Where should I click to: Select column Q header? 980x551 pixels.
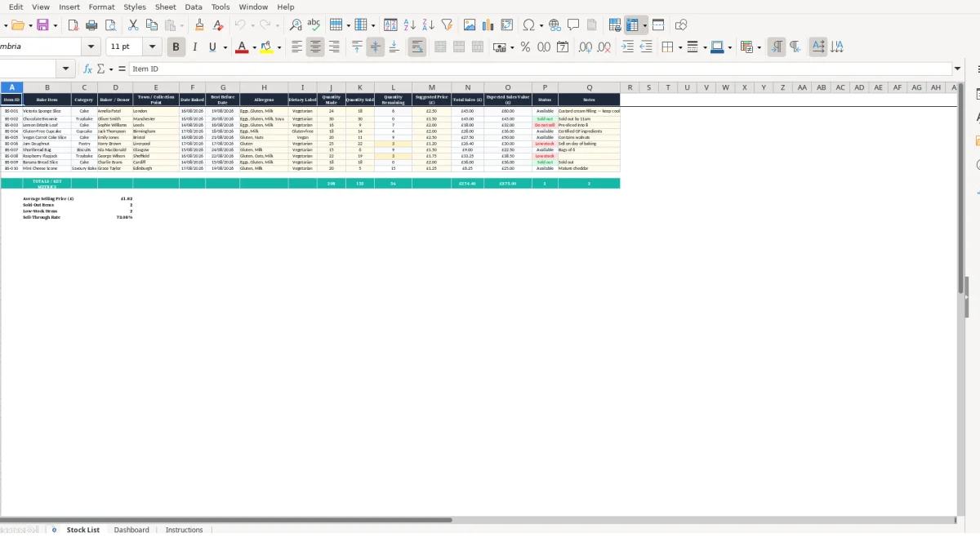tap(589, 87)
